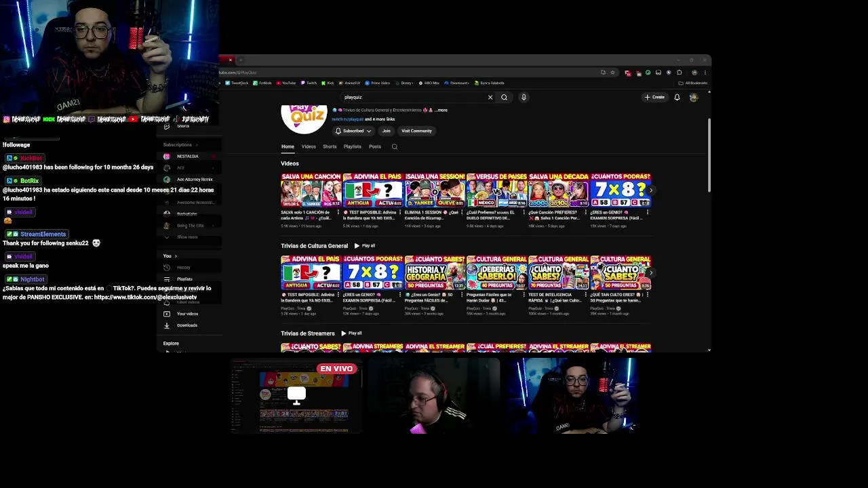
Task: Expand the You section chevron
Action: point(176,256)
